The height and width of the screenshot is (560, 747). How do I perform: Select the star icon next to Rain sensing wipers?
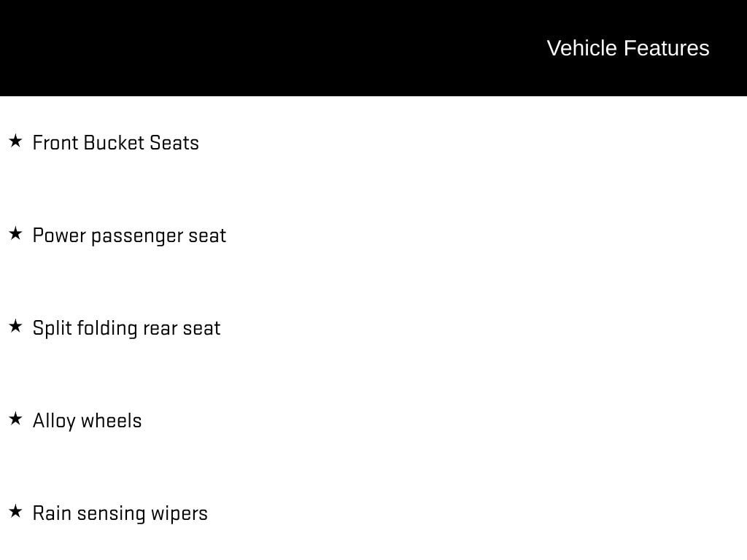click(15, 511)
